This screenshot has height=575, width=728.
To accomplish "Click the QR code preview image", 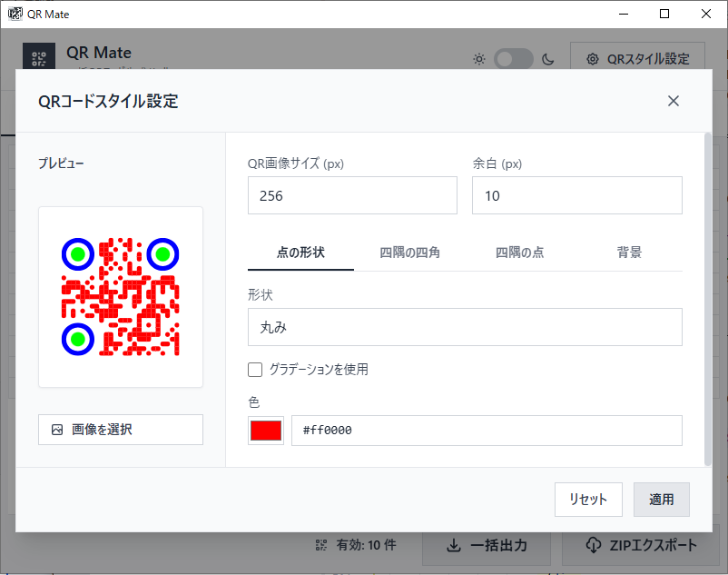I will pyautogui.click(x=120, y=296).
